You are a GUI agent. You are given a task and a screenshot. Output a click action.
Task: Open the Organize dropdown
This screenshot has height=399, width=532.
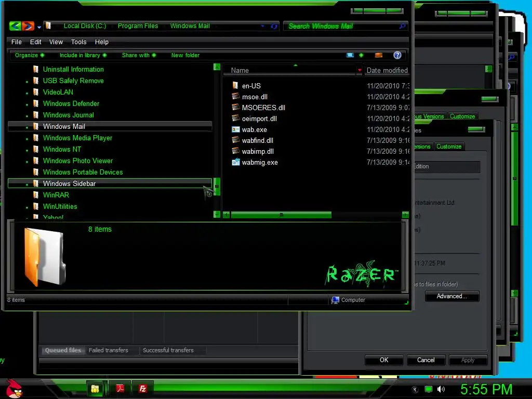(x=30, y=55)
